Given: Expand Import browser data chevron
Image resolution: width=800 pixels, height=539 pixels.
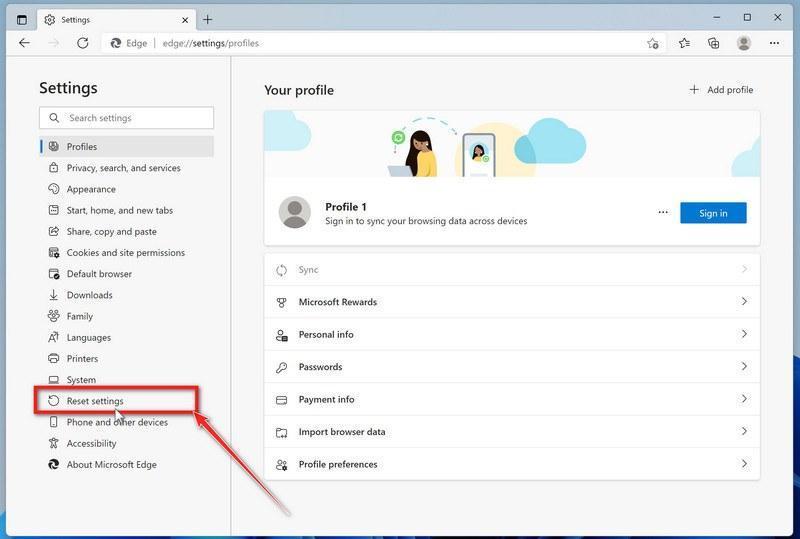Looking at the screenshot, I should (x=744, y=431).
